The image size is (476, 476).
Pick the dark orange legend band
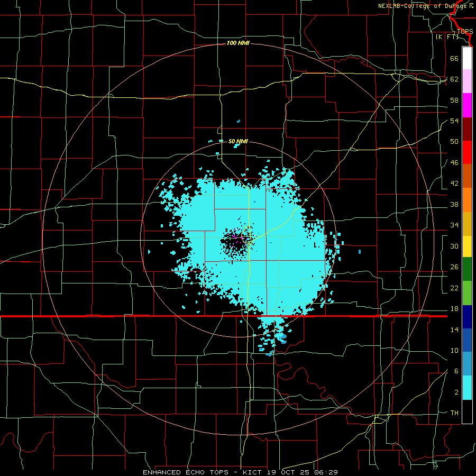click(467, 176)
